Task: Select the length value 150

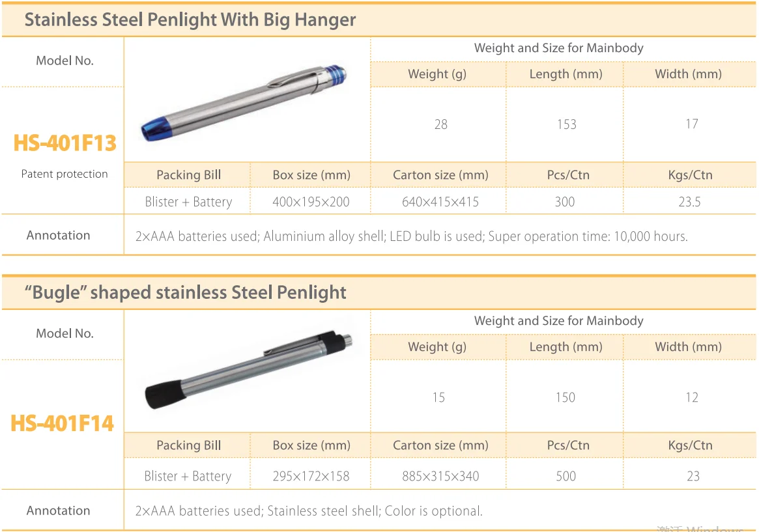Action: tap(566, 397)
